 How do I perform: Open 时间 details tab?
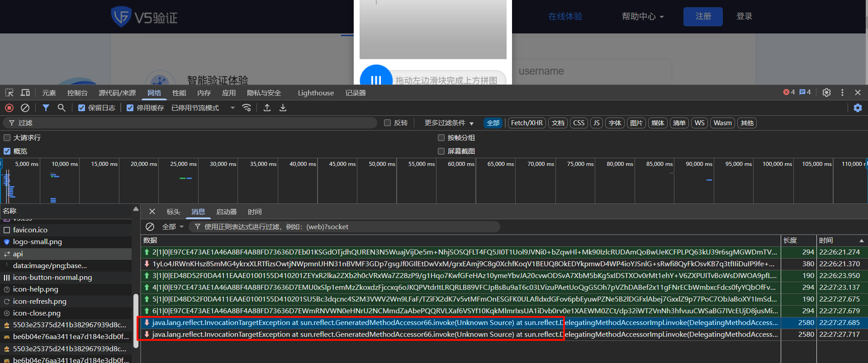(x=255, y=212)
